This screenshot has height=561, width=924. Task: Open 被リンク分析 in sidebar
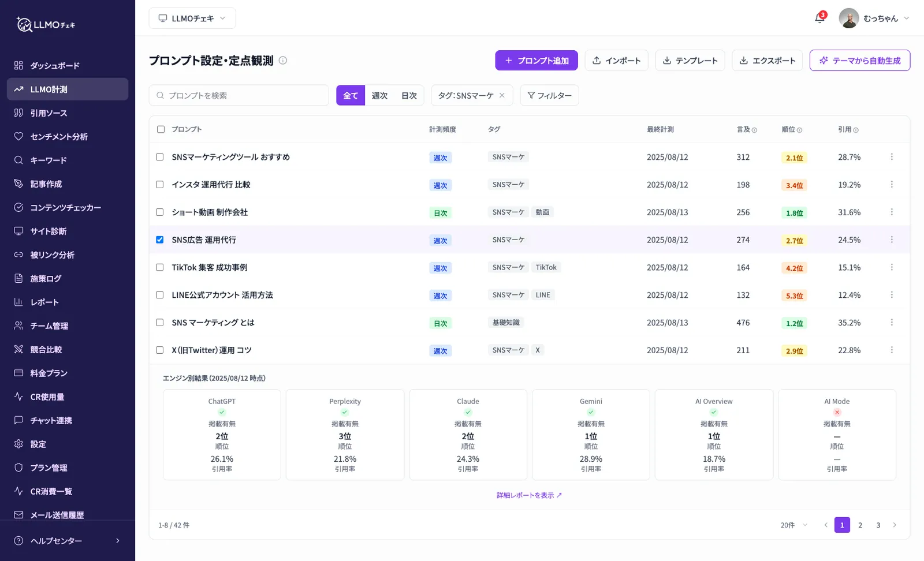pos(68,255)
